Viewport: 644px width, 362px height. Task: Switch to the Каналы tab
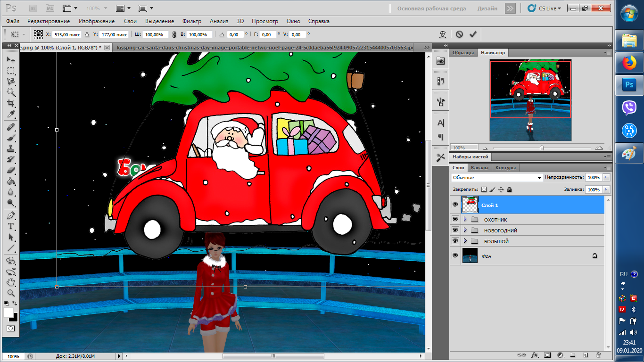[480, 167]
